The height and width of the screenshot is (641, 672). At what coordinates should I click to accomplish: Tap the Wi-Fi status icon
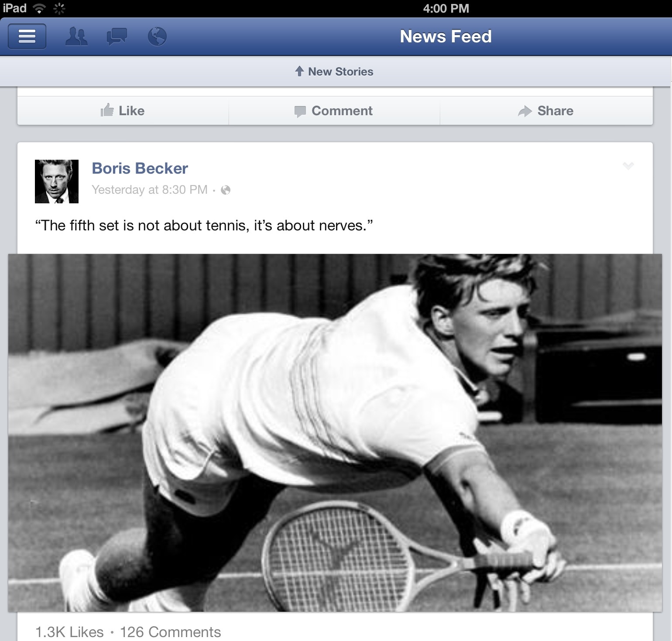click(39, 8)
